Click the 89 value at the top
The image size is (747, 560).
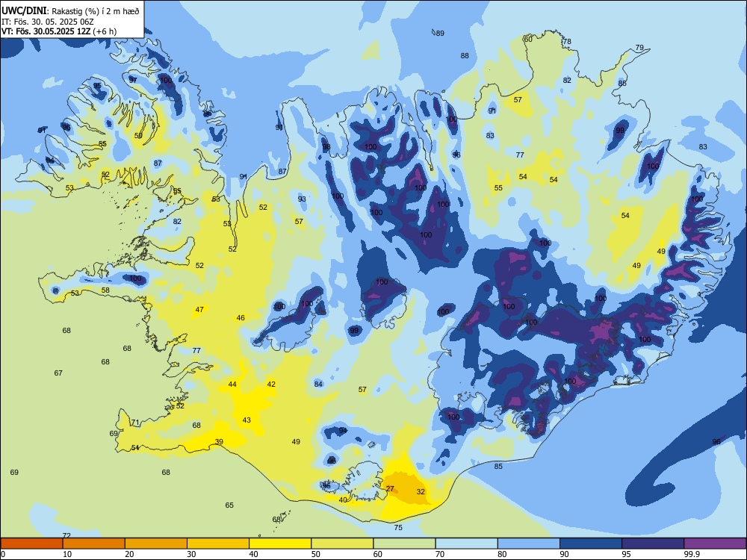click(440, 33)
